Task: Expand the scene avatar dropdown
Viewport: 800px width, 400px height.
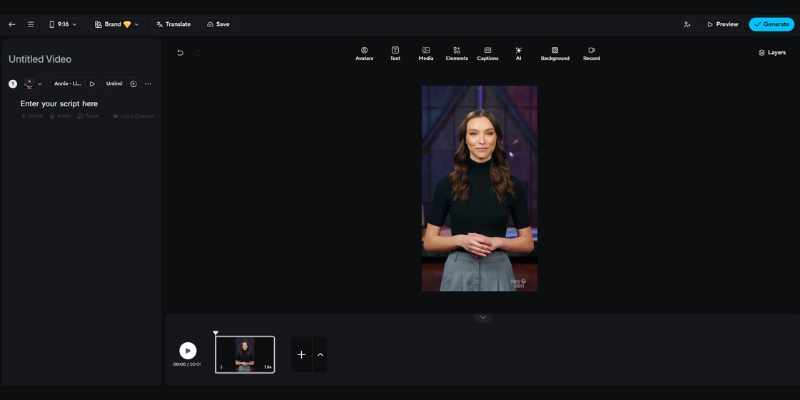Action: coord(34,84)
